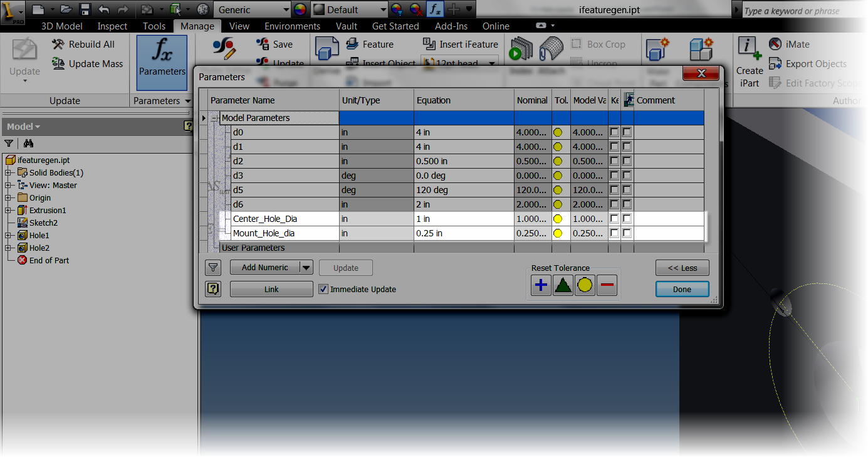This screenshot has height=457, width=868.
Task: Click the yellow Reset Tolerance swatch
Action: [x=585, y=285]
